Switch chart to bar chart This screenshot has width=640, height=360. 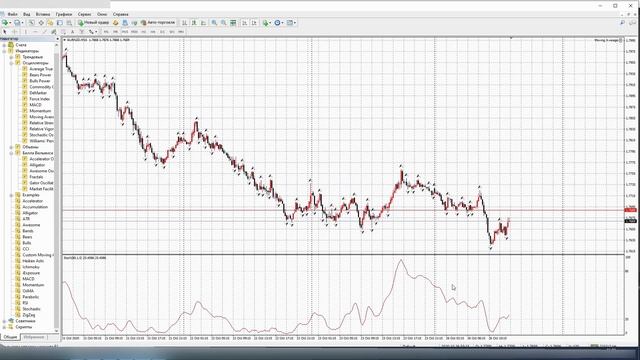(x=184, y=23)
